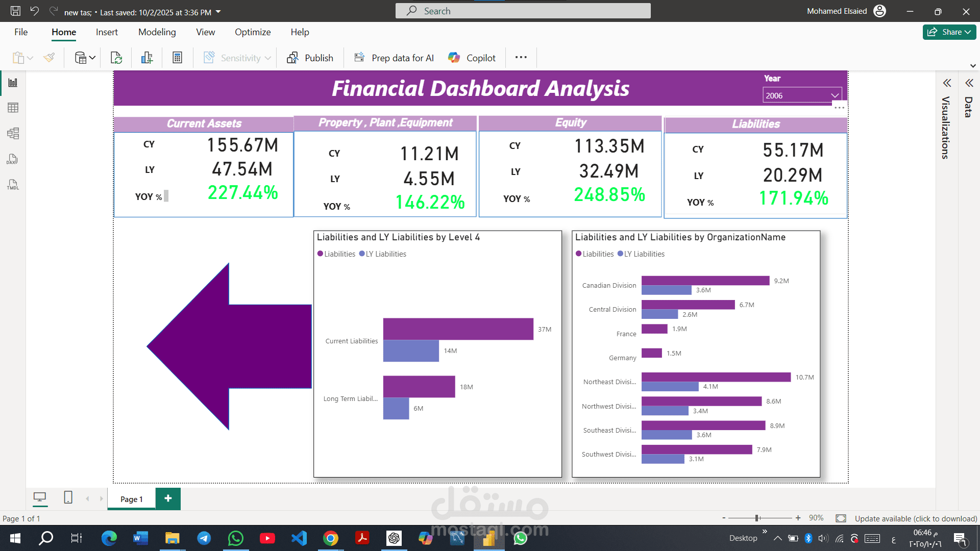
Task: Expand the Visualizations pane
Action: pos(947,83)
